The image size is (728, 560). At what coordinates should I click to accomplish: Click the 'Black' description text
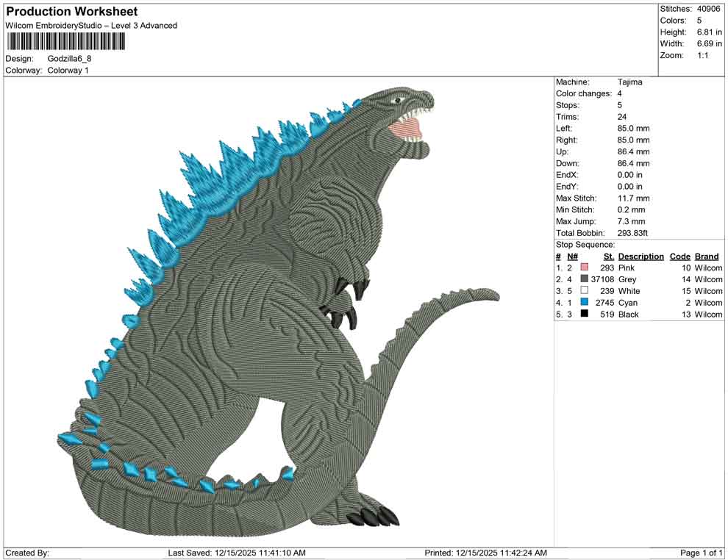pyautogui.click(x=629, y=314)
